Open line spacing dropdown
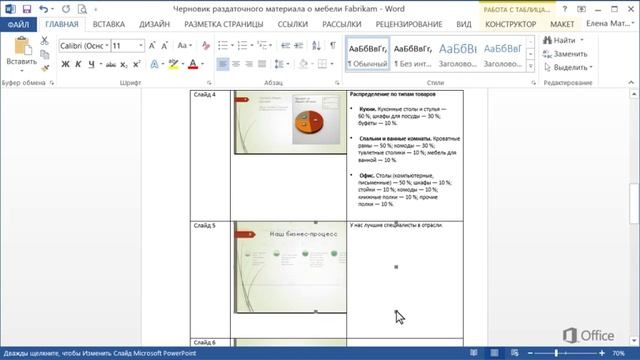640x360 pixels. point(288,64)
